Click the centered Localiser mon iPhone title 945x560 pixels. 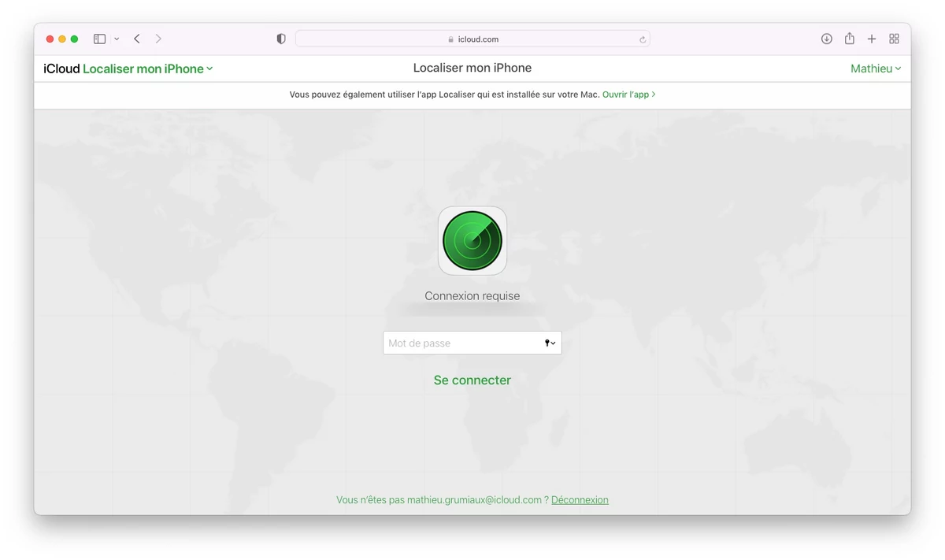[472, 68]
